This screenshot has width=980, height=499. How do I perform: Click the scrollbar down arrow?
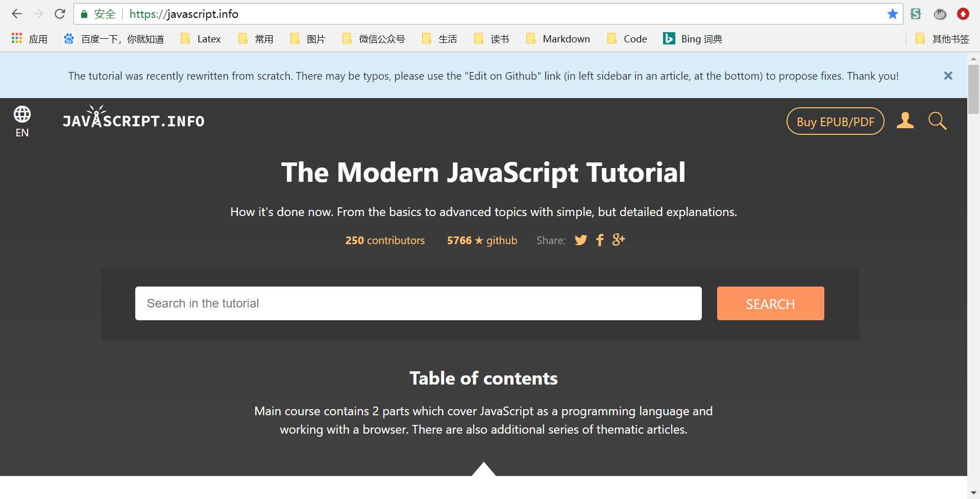pos(973,493)
